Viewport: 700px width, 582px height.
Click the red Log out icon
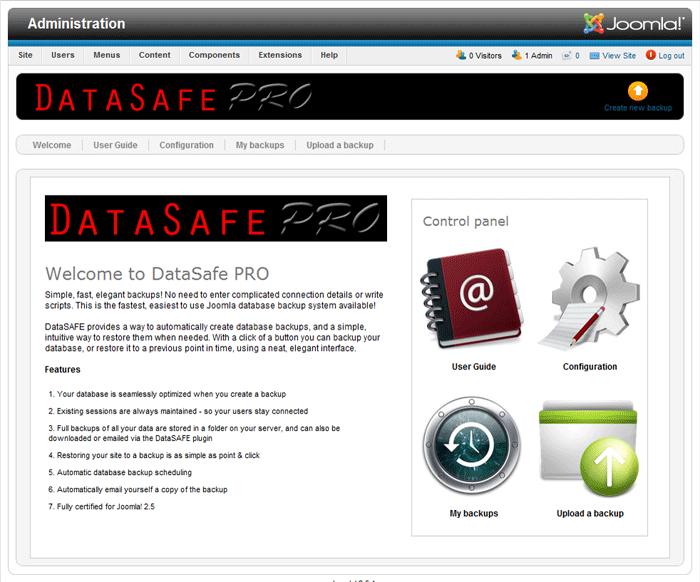click(650, 55)
